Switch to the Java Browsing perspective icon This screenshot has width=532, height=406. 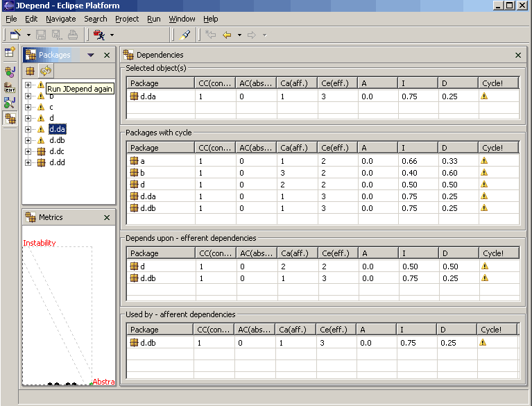pyautogui.click(x=10, y=103)
